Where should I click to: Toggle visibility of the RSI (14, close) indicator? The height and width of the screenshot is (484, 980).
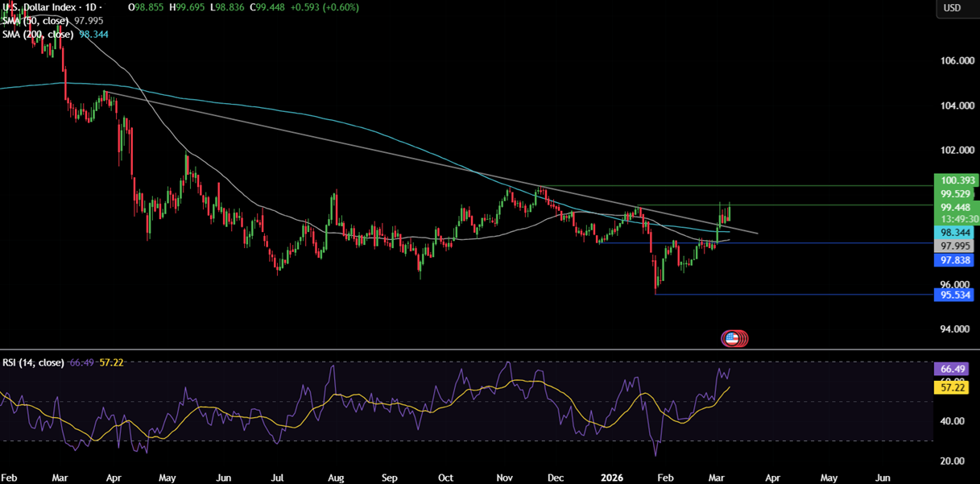(33, 362)
